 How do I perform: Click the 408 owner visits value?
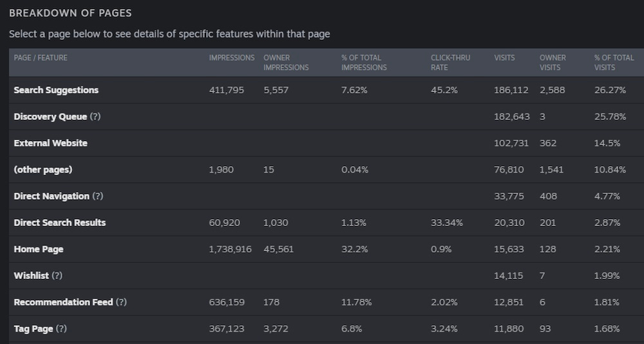(x=548, y=196)
